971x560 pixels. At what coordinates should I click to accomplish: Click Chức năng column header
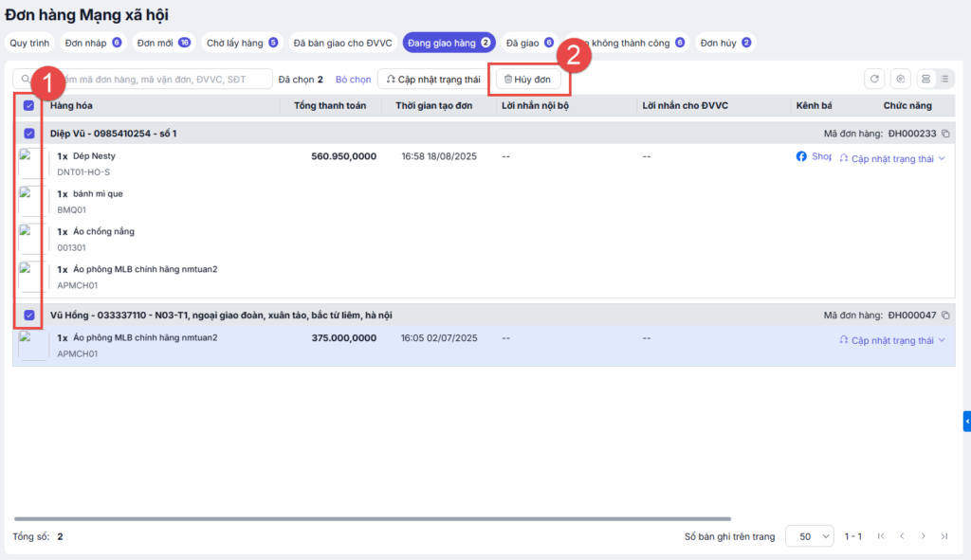(907, 106)
